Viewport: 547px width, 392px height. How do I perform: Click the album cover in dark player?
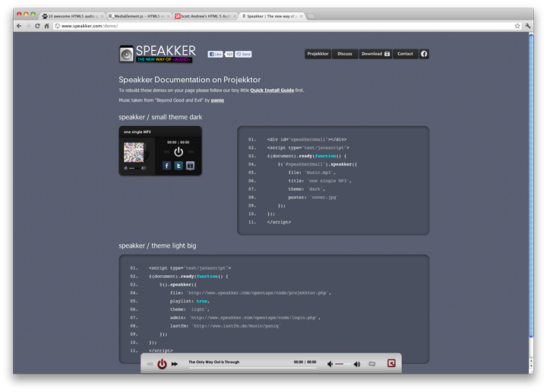point(134,152)
